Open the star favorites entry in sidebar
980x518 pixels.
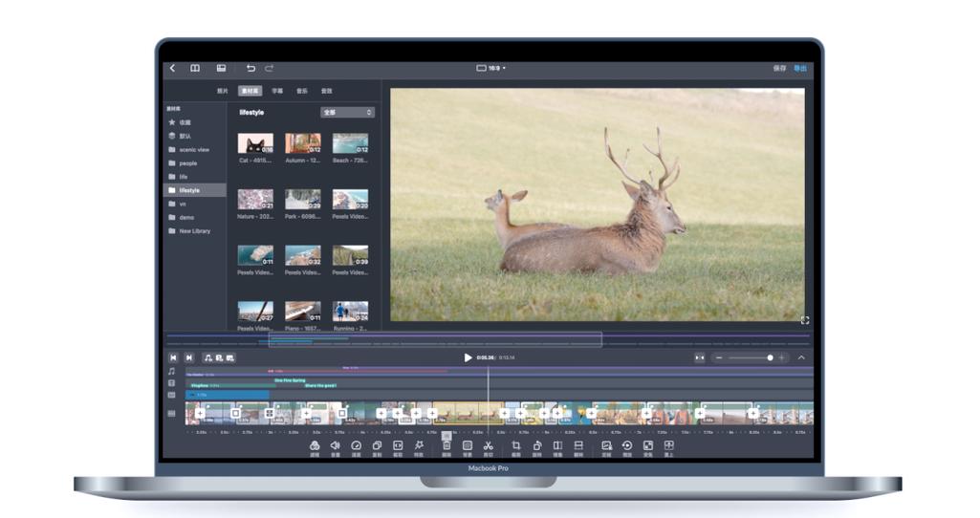180,122
